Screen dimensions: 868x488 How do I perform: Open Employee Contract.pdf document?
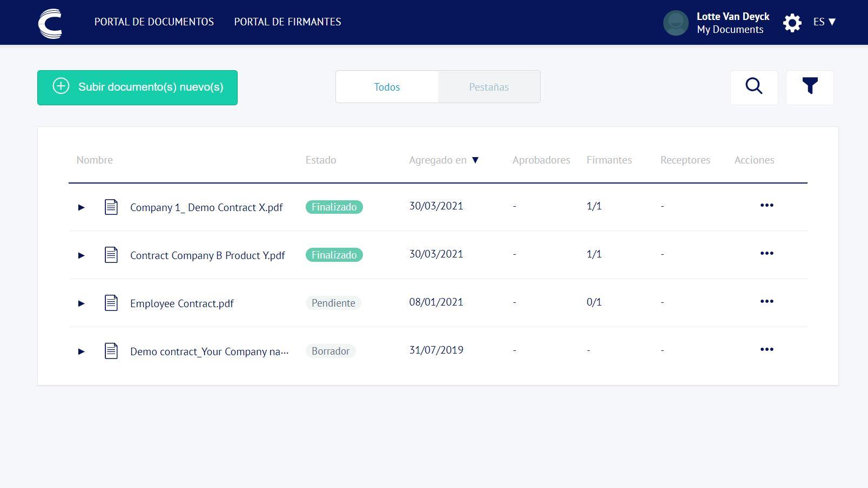(181, 303)
